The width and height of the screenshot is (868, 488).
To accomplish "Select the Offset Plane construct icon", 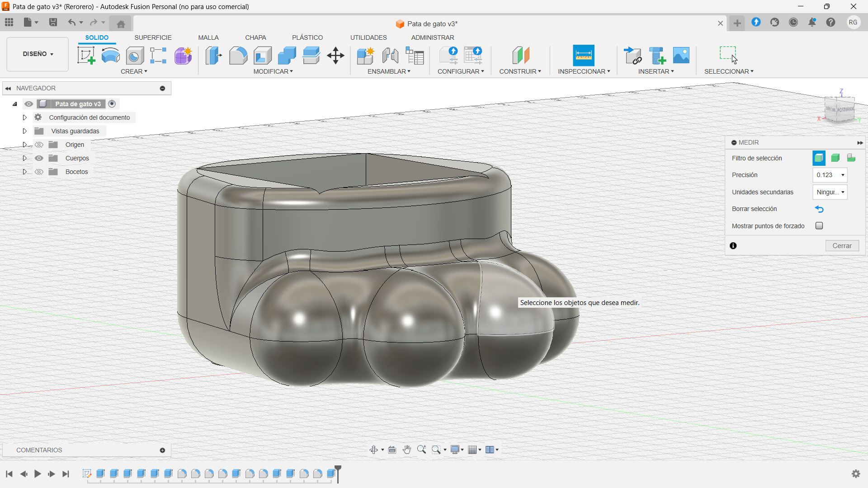I will pyautogui.click(x=521, y=56).
